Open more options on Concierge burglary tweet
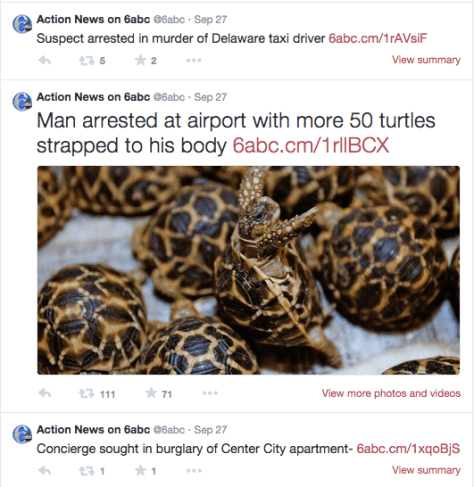474x487 pixels. click(194, 471)
